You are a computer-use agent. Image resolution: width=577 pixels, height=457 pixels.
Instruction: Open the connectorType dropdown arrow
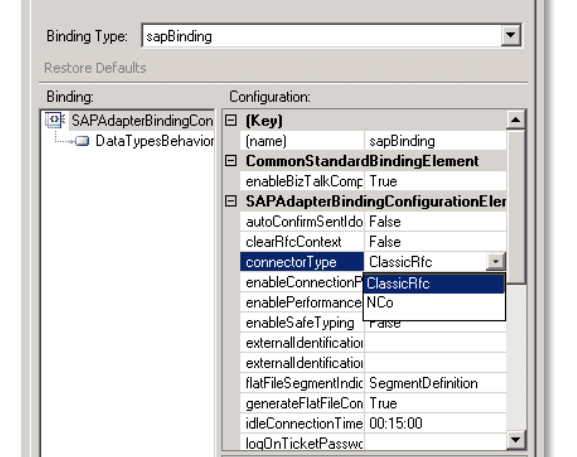pos(496,262)
